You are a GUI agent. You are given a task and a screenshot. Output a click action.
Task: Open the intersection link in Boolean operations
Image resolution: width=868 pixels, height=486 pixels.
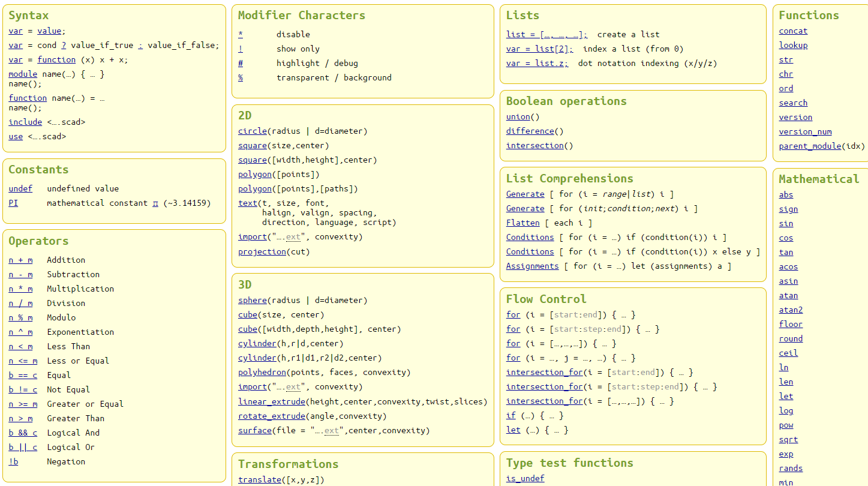534,146
